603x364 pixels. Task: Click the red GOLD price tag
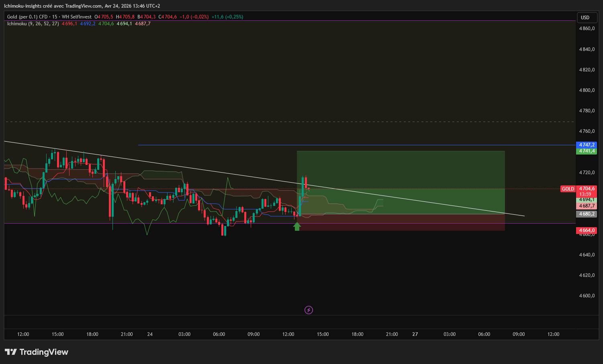coord(568,189)
